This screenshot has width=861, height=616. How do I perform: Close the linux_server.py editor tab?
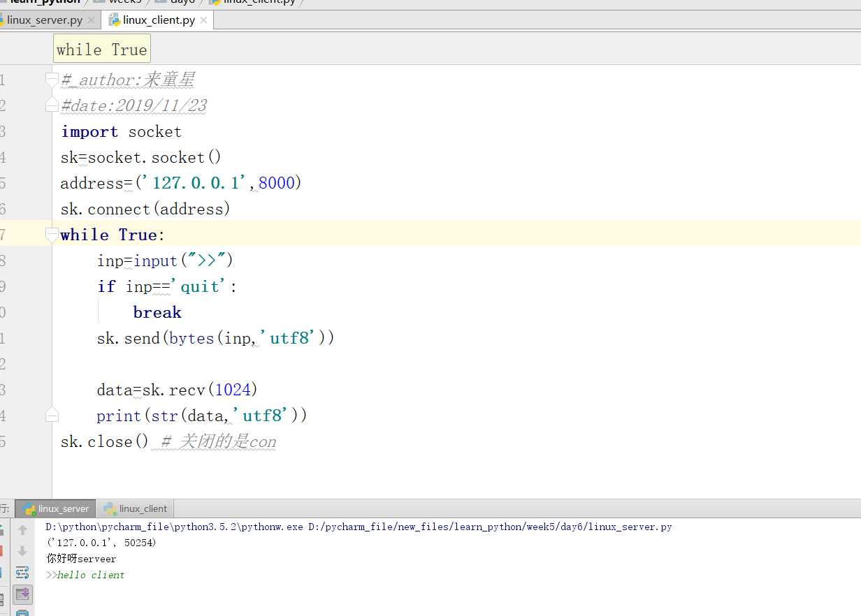91,20
